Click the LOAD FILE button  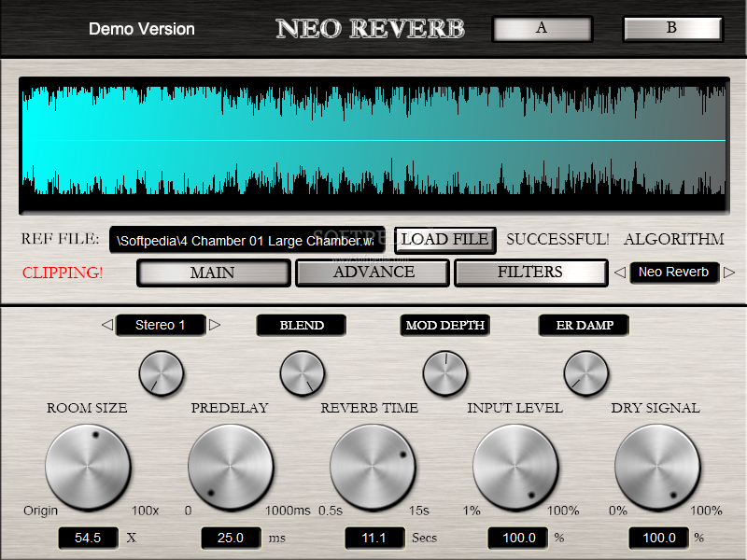coord(445,240)
